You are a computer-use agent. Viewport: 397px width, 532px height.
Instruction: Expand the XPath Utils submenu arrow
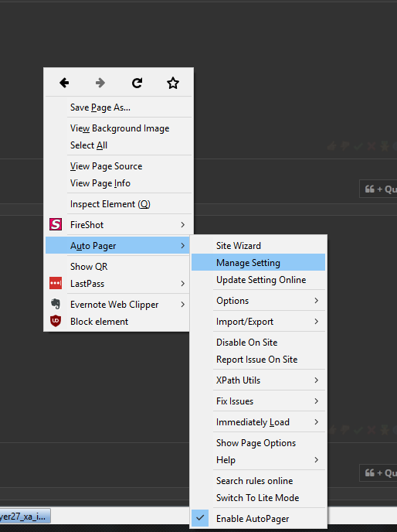(317, 380)
